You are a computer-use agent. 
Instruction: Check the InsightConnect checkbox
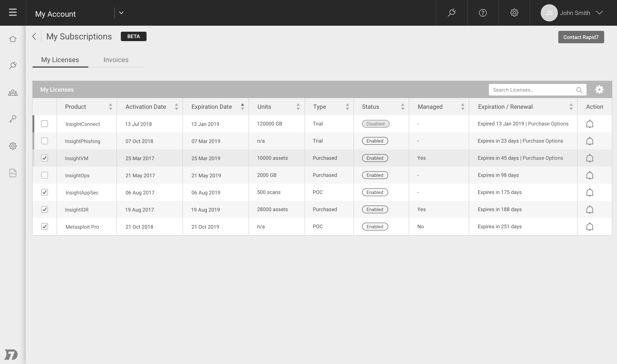coord(44,124)
